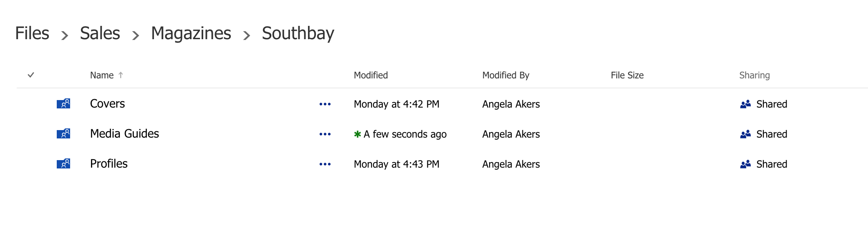Click the Media Guides shared folder icon
868x226 pixels.
(63, 133)
